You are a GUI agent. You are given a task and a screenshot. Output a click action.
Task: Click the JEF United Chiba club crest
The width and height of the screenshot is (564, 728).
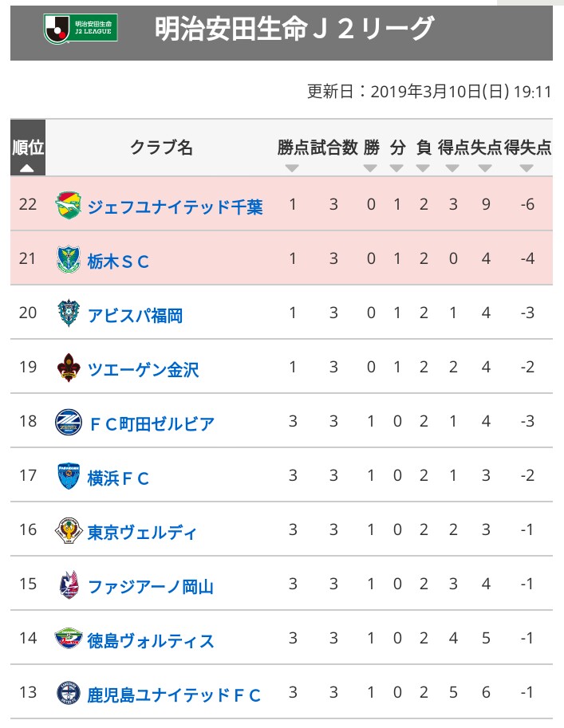69,206
